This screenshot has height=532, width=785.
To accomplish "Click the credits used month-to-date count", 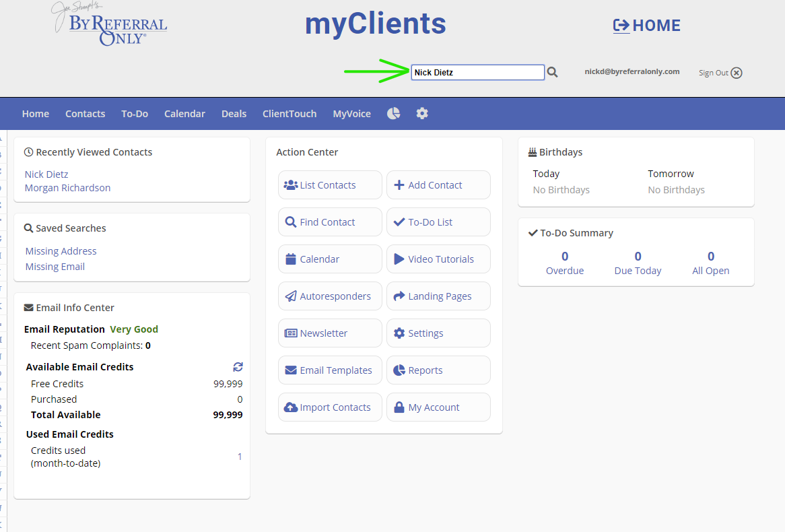I will (x=240, y=457).
